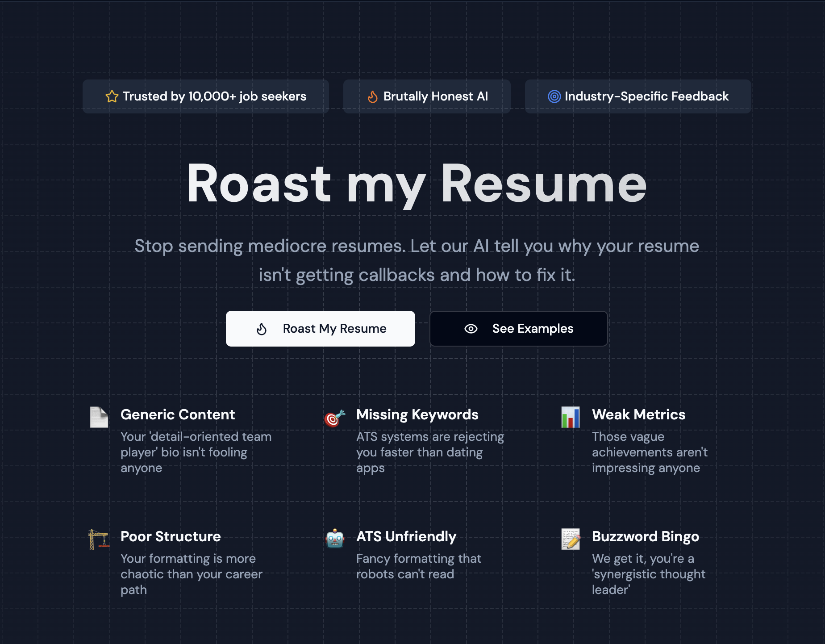Click the document icon beside Generic Content
825x644 pixels.
[x=99, y=418]
